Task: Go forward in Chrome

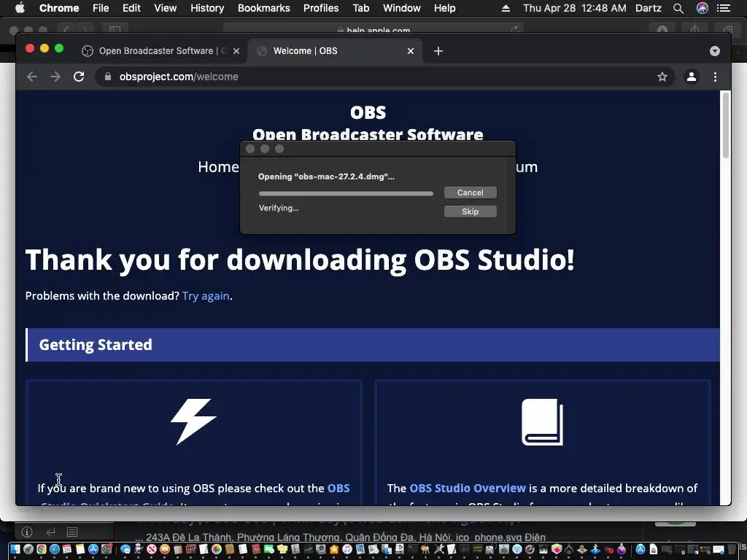Action: [x=55, y=77]
